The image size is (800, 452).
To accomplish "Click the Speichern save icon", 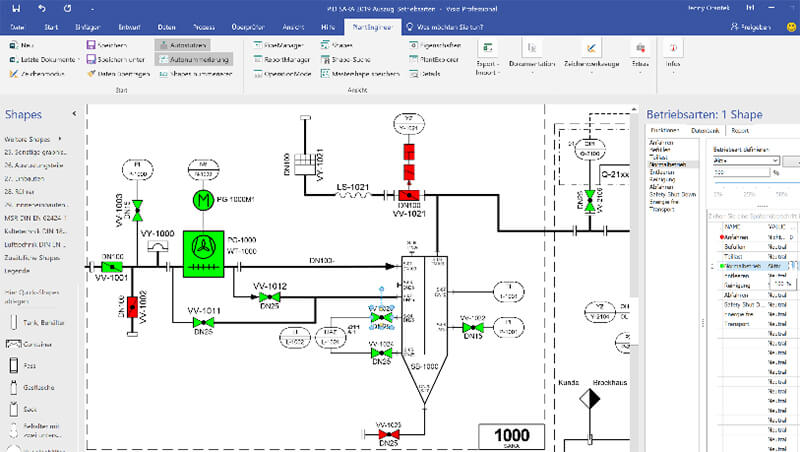I will [91, 45].
